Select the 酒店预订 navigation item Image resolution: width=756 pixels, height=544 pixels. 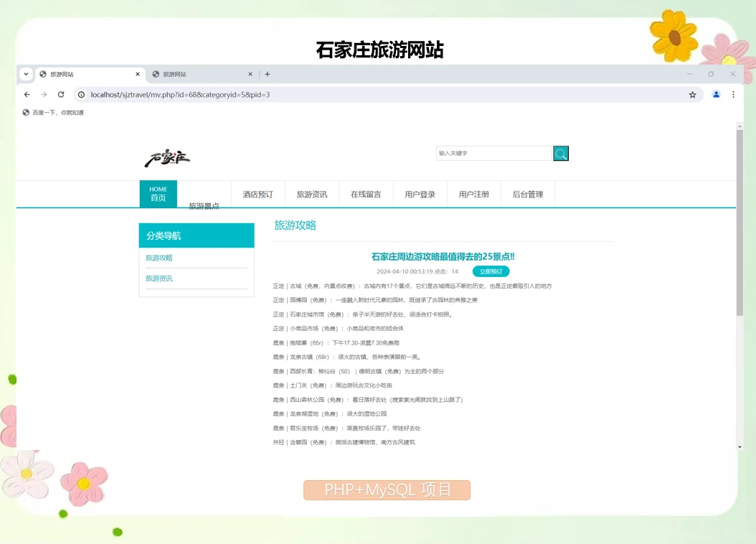pos(257,193)
